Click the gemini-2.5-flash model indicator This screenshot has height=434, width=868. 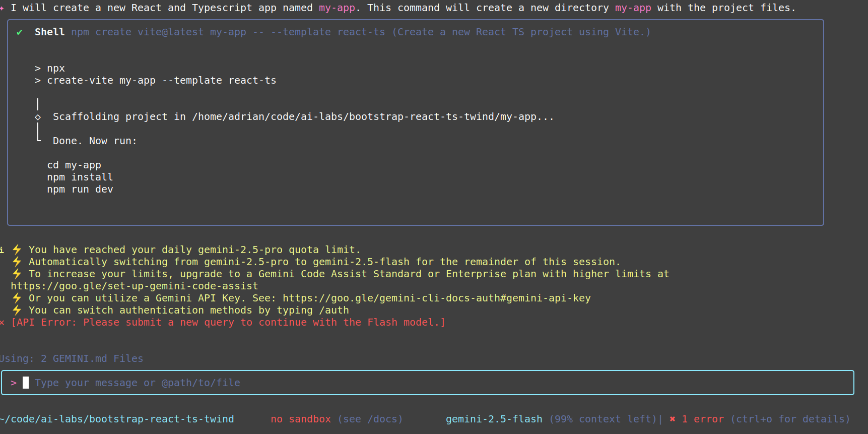tap(494, 419)
